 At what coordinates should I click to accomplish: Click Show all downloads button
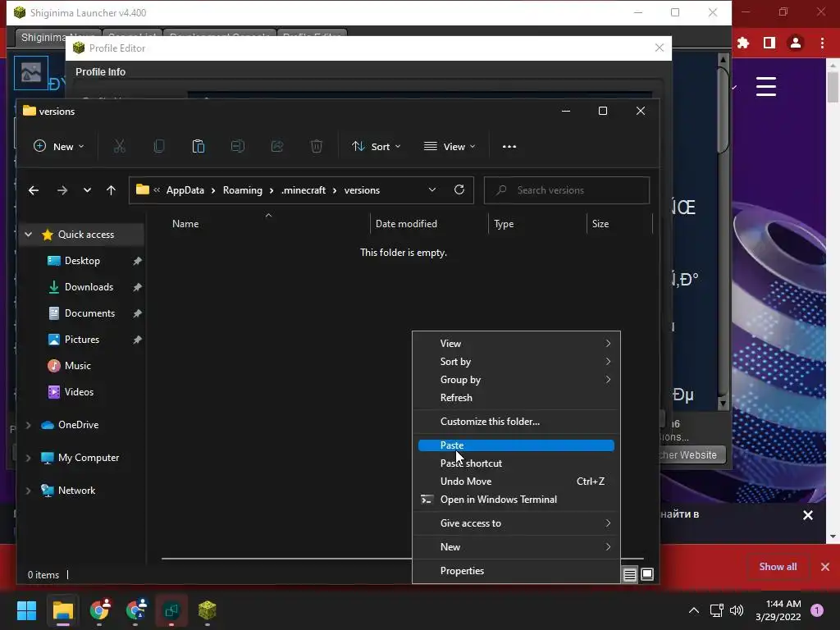point(778,567)
